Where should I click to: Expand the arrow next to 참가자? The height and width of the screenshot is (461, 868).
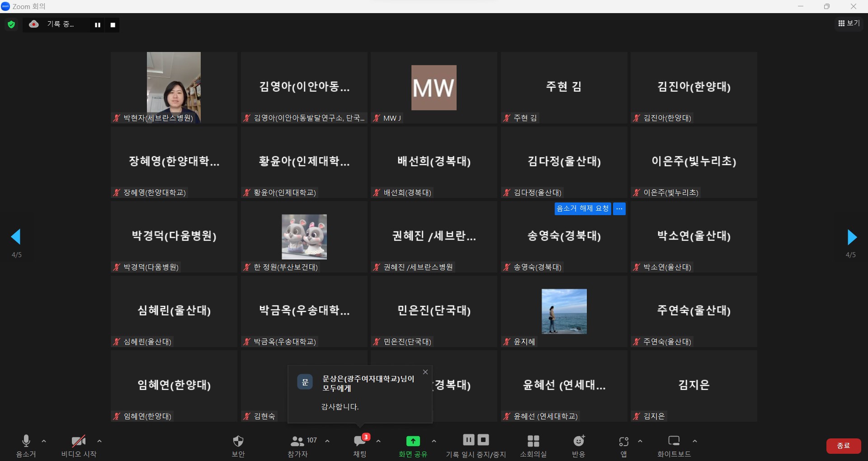327,441
